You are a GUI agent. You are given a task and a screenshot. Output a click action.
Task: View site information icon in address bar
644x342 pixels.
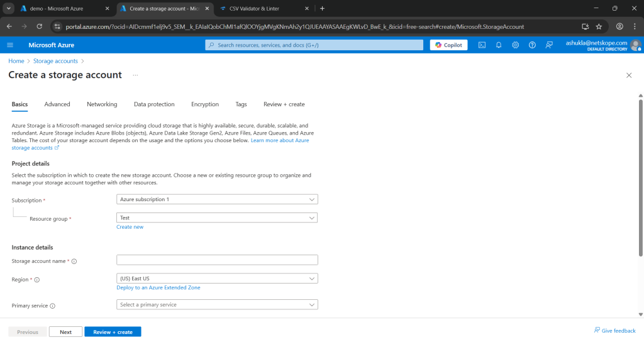[x=57, y=26]
